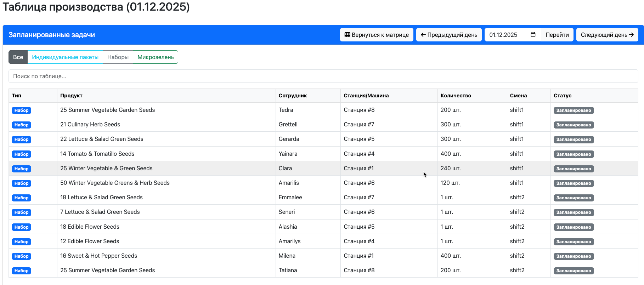
Task: Focus the Поиск по таблице search field
Action: click(323, 76)
